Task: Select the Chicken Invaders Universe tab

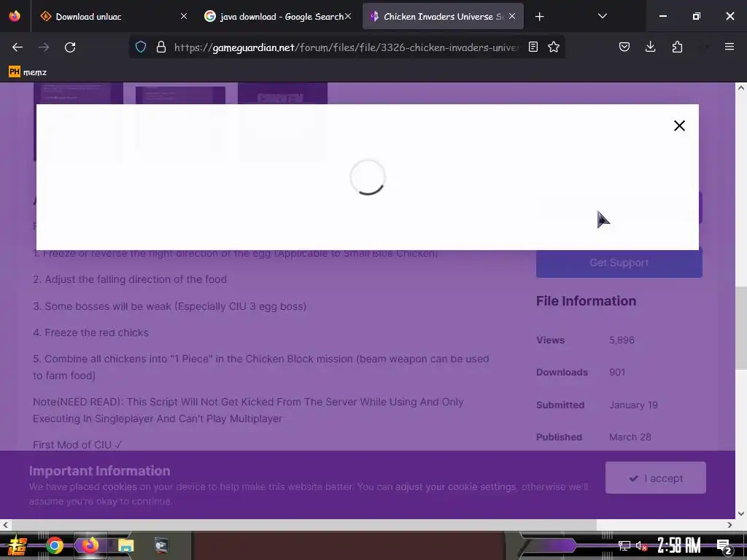Action: 443,17
